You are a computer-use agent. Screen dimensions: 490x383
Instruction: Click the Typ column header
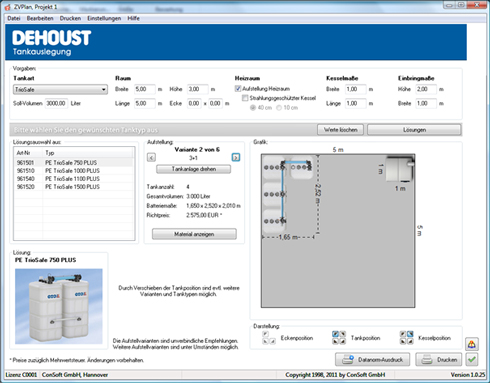[88, 153]
